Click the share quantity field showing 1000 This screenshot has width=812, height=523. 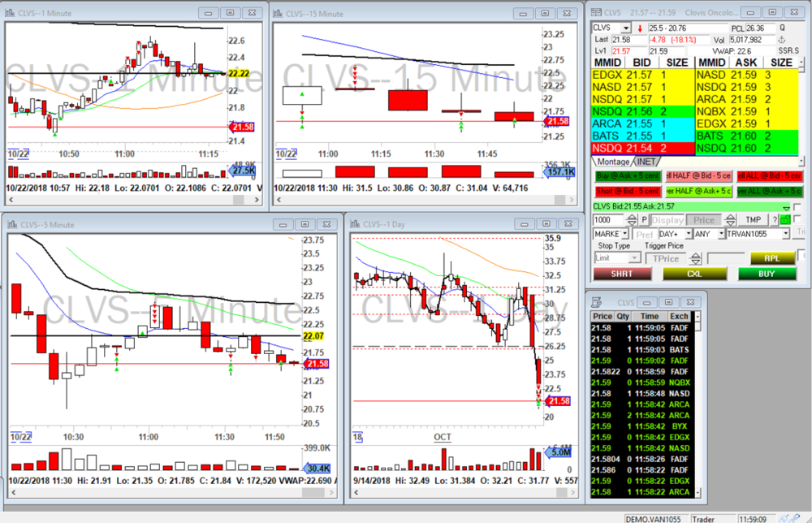[x=607, y=220]
